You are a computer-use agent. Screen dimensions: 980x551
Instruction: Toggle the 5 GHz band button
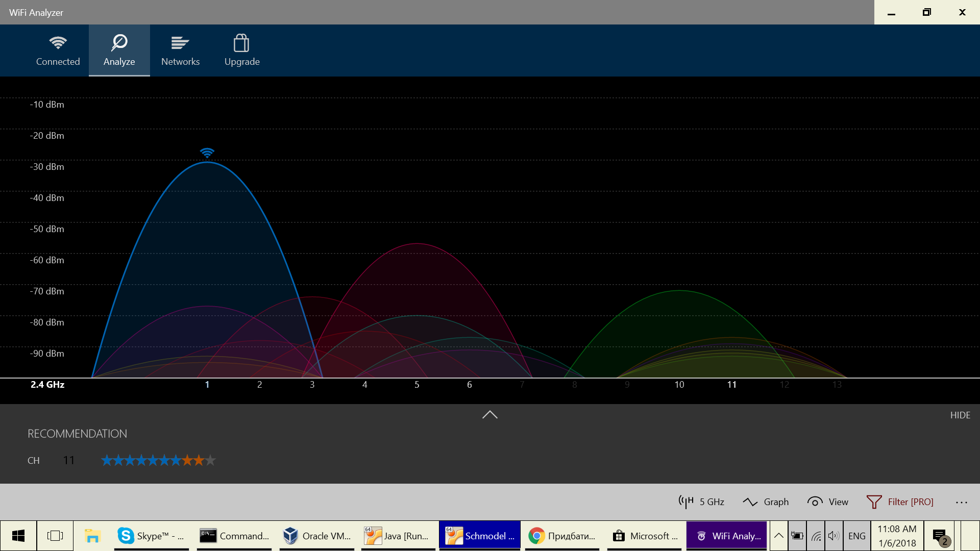coord(701,502)
